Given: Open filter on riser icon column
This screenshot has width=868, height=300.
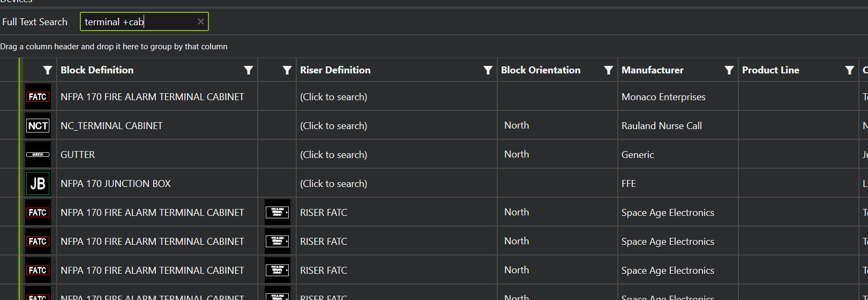Looking at the screenshot, I should pyautogui.click(x=287, y=70).
